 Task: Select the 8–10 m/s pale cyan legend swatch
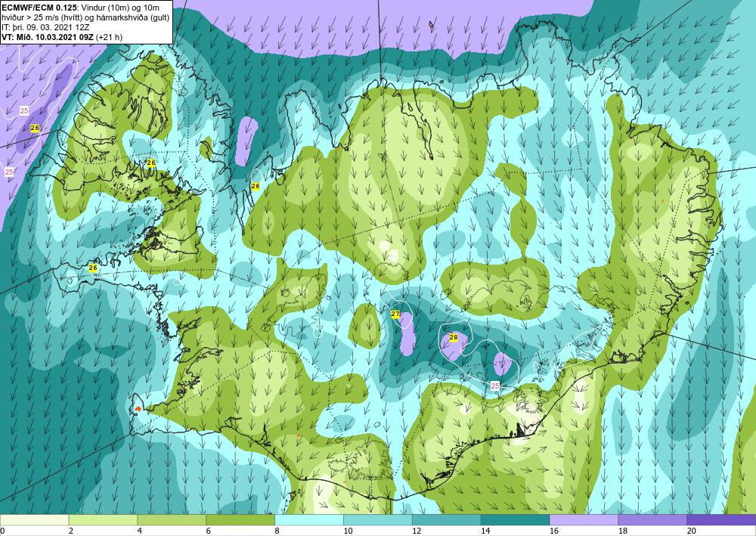pyautogui.click(x=309, y=519)
